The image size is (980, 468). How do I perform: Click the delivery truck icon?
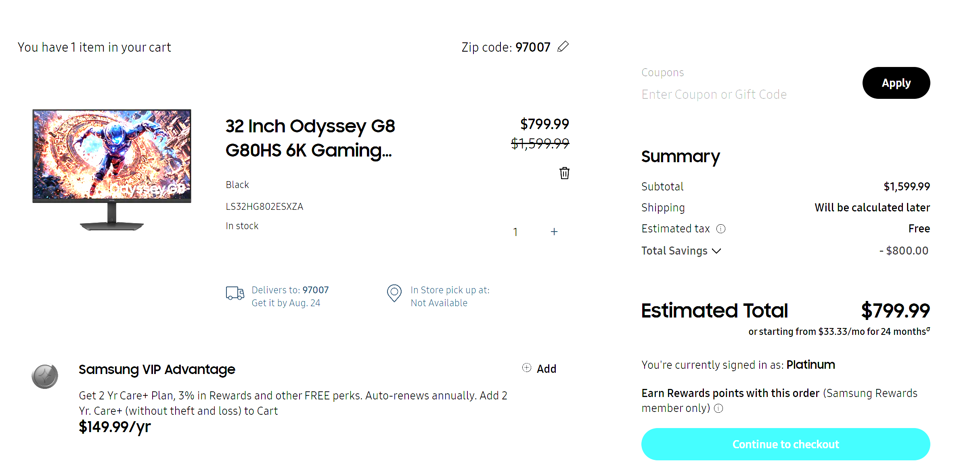pos(235,293)
